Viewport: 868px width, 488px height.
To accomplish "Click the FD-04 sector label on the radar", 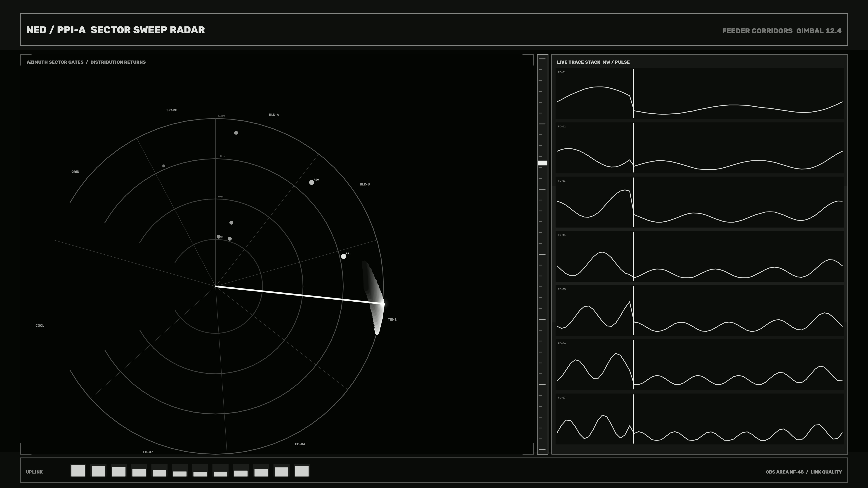I will pos(300,444).
